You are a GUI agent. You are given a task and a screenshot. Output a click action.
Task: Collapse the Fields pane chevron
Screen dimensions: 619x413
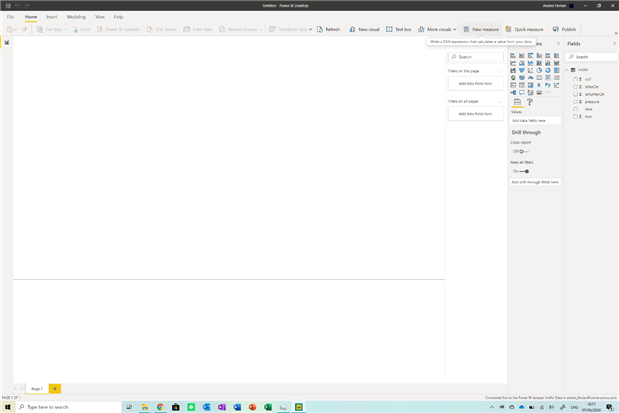(614, 43)
